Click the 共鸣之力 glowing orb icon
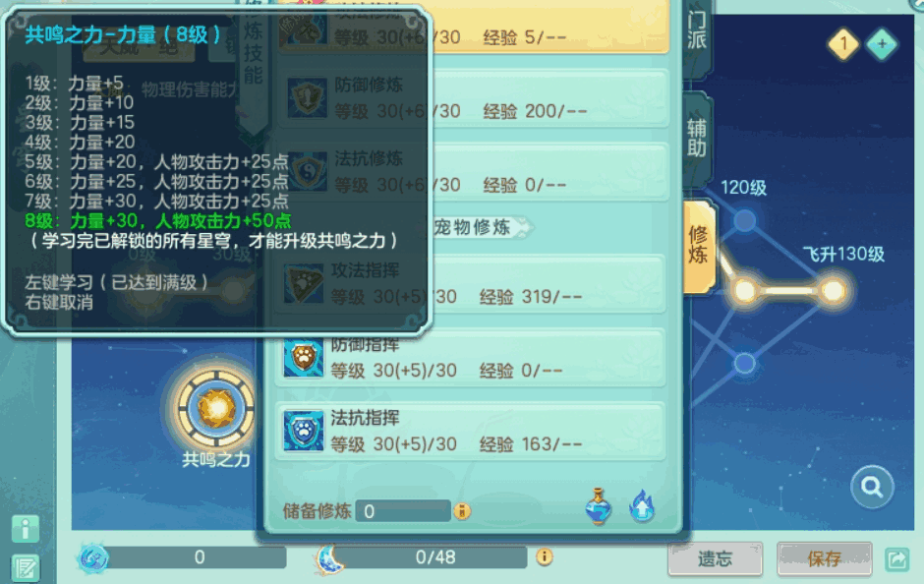 pos(216,408)
